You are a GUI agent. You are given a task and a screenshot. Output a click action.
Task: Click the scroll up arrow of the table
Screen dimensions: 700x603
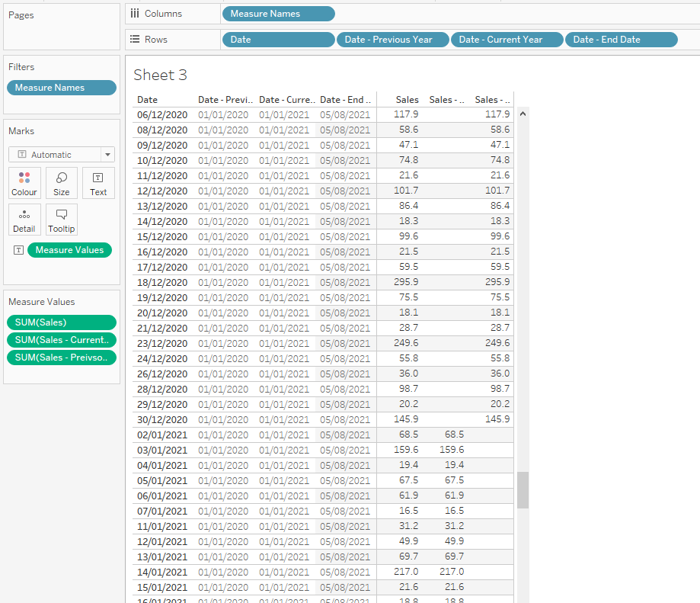tap(522, 114)
